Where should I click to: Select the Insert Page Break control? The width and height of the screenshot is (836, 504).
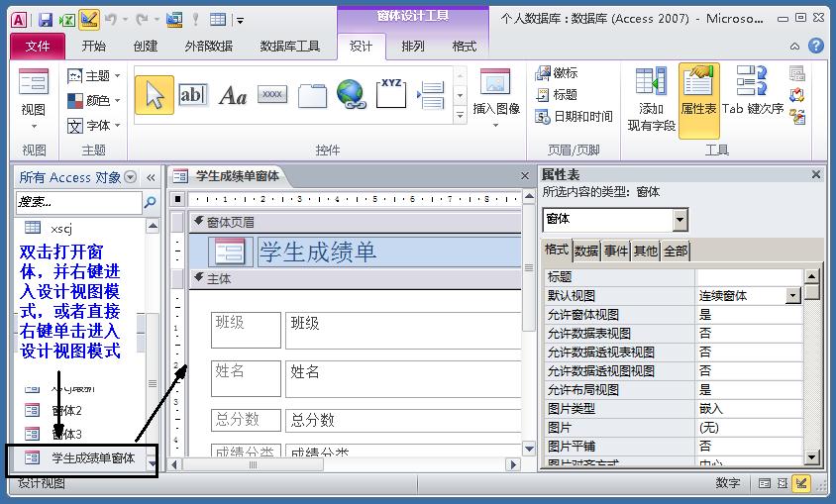click(x=431, y=95)
